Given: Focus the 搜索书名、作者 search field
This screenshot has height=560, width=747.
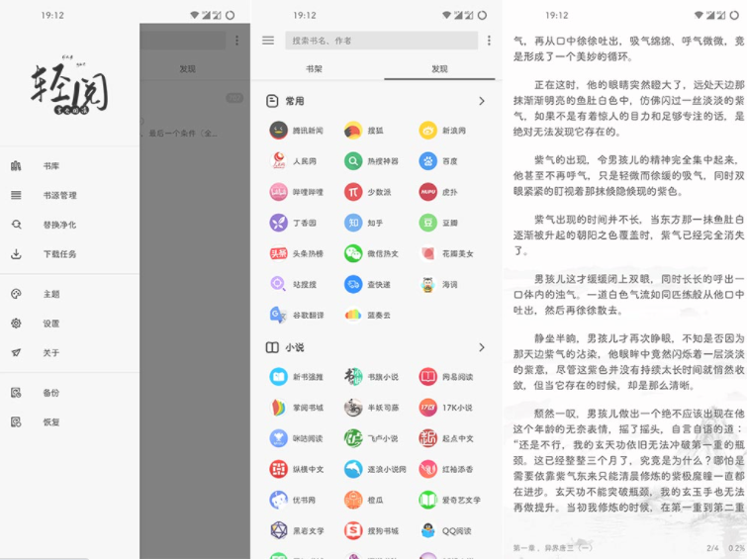Looking at the screenshot, I should 381,41.
